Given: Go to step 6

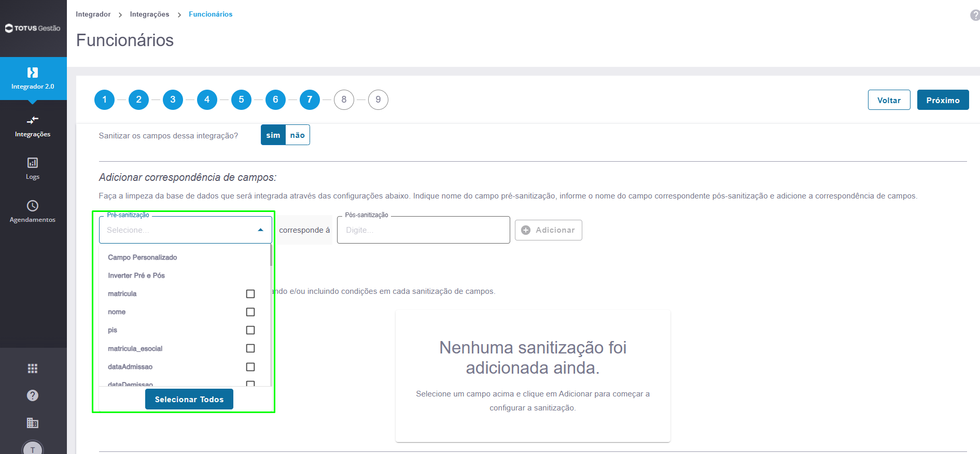Looking at the screenshot, I should tap(275, 100).
